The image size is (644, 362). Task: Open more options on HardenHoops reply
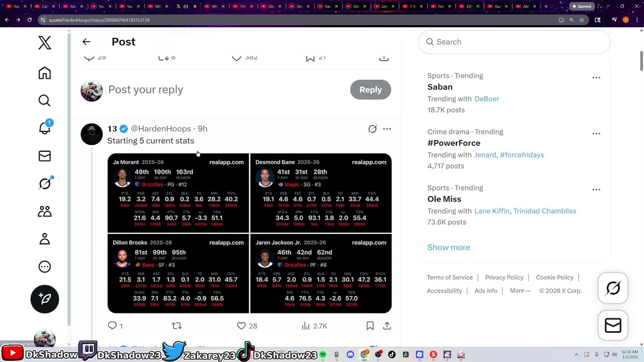pos(387,129)
